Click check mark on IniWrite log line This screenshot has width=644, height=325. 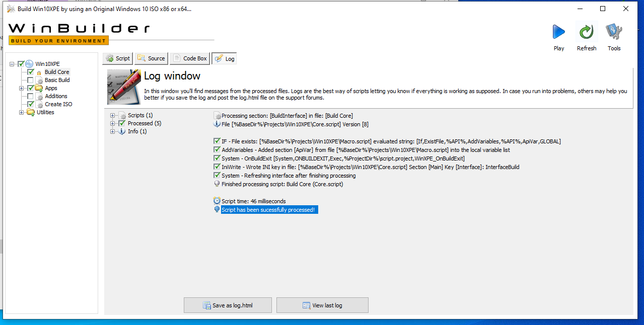click(217, 167)
